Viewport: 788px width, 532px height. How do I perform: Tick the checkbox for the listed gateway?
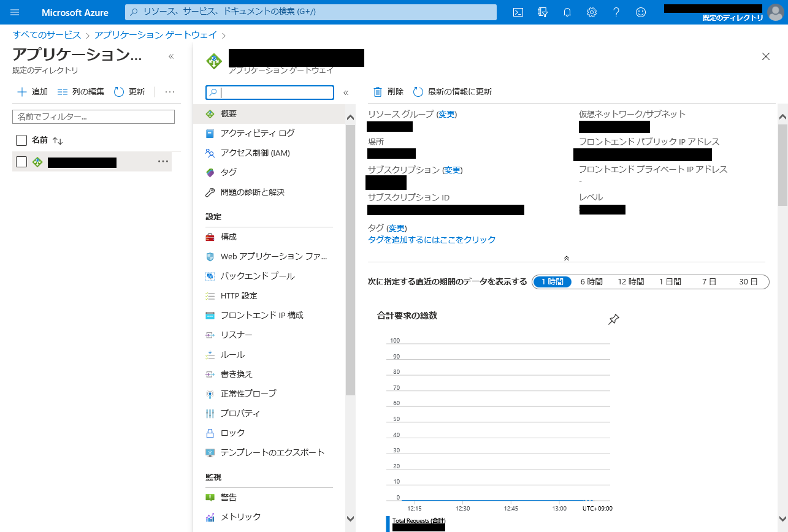(x=21, y=162)
